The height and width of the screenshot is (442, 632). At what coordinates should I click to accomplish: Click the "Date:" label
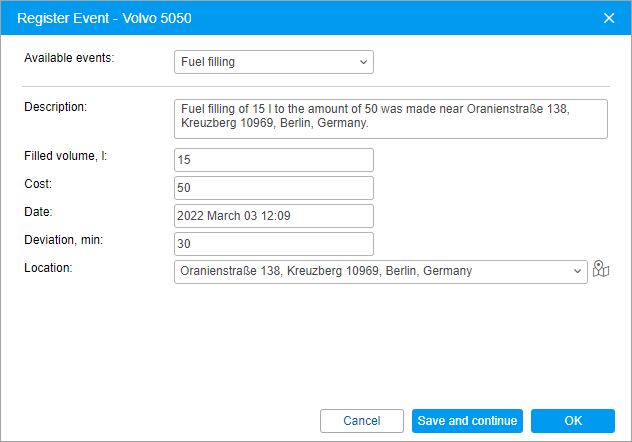coord(38,212)
